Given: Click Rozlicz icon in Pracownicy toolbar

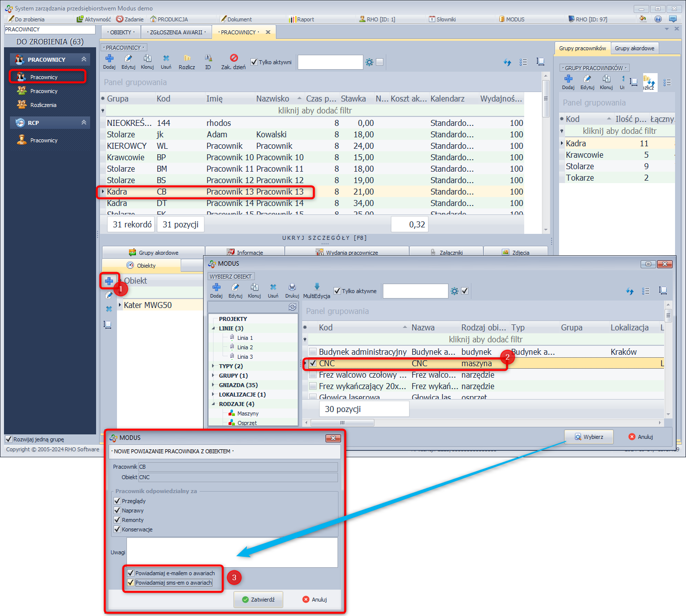Looking at the screenshot, I should pos(187,59).
